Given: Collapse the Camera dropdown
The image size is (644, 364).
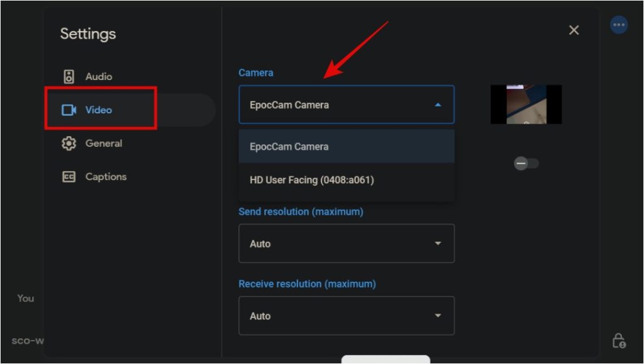Looking at the screenshot, I should click(x=347, y=105).
